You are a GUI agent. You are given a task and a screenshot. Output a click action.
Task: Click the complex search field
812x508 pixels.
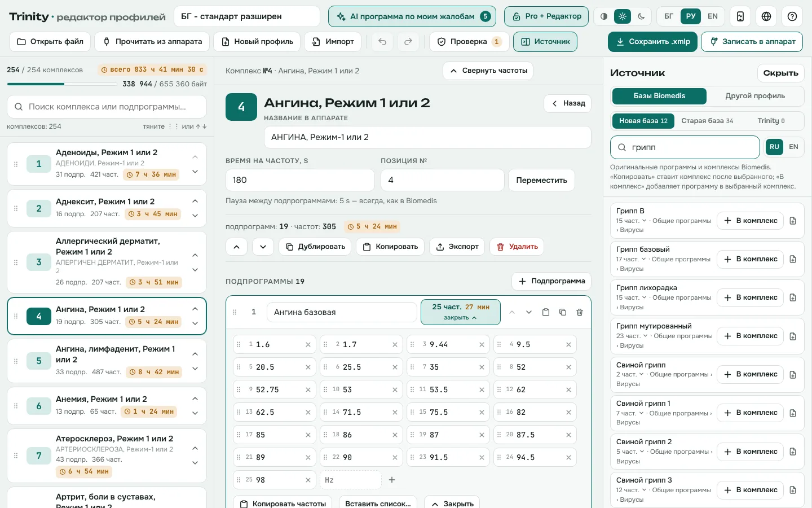(107, 107)
